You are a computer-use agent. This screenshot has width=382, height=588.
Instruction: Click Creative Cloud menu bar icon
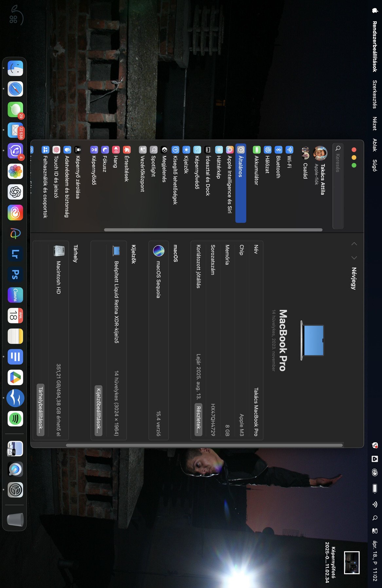375,472
